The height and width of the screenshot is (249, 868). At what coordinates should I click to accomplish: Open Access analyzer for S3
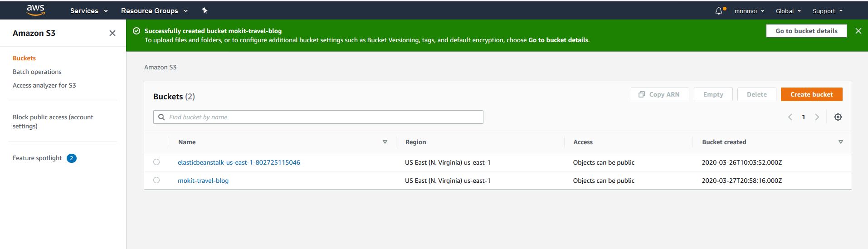click(44, 85)
